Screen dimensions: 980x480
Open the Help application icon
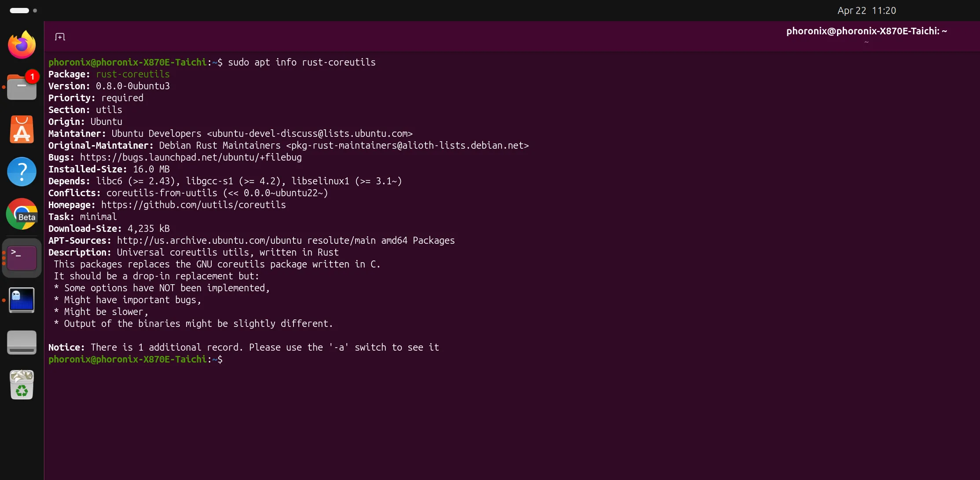[22, 172]
